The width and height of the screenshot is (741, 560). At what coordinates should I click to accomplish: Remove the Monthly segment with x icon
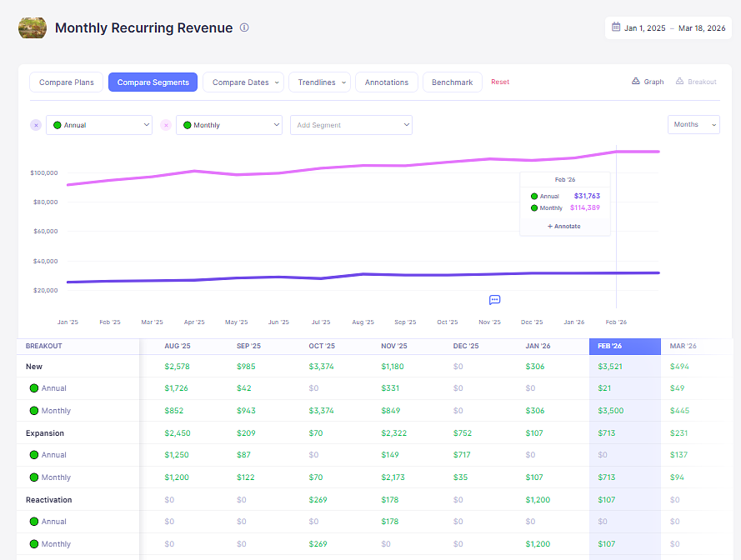point(165,125)
